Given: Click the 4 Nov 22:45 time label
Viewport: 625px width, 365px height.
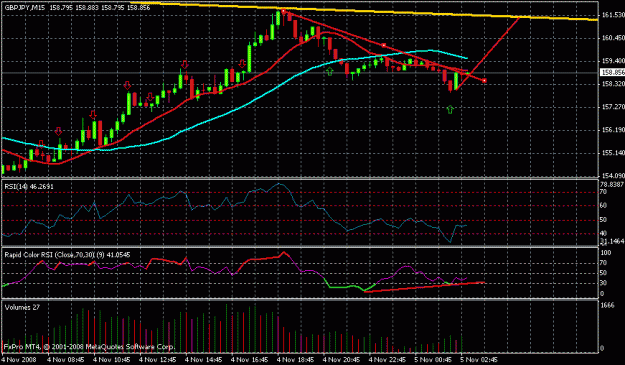Looking at the screenshot, I should point(387,359).
